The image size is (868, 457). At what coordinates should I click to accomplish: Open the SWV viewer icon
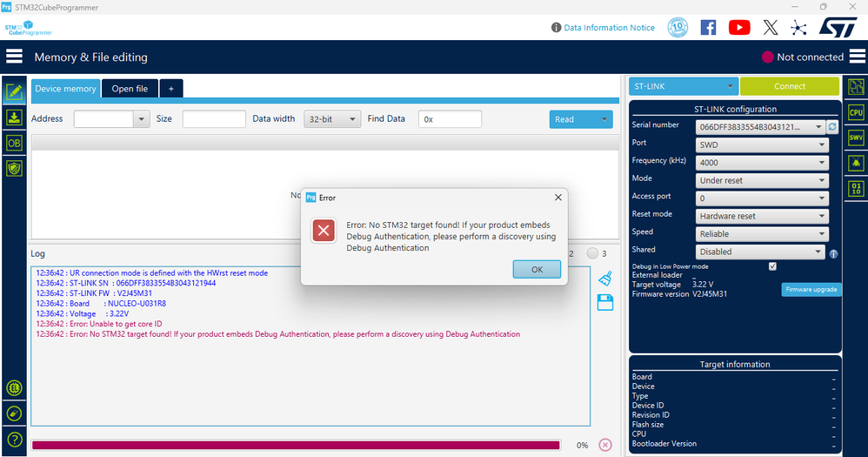click(x=856, y=138)
